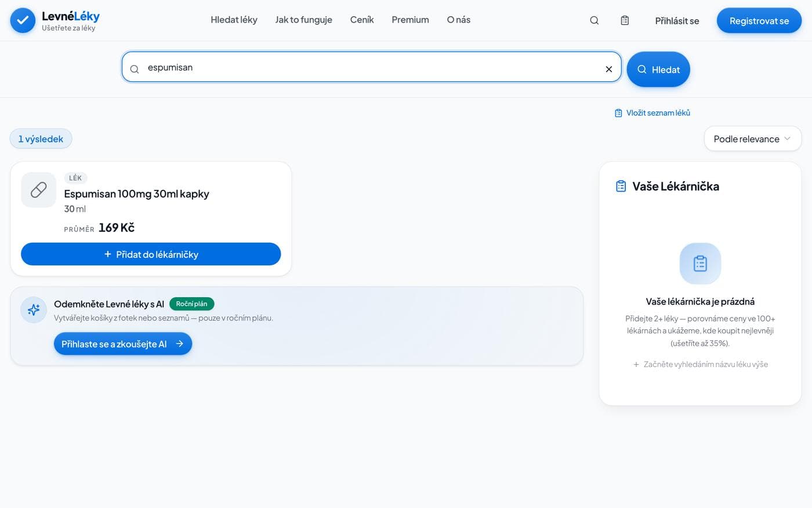Open the Vložit seznam léků link
Viewport: 812px width, 508px height.
pyautogui.click(x=652, y=113)
